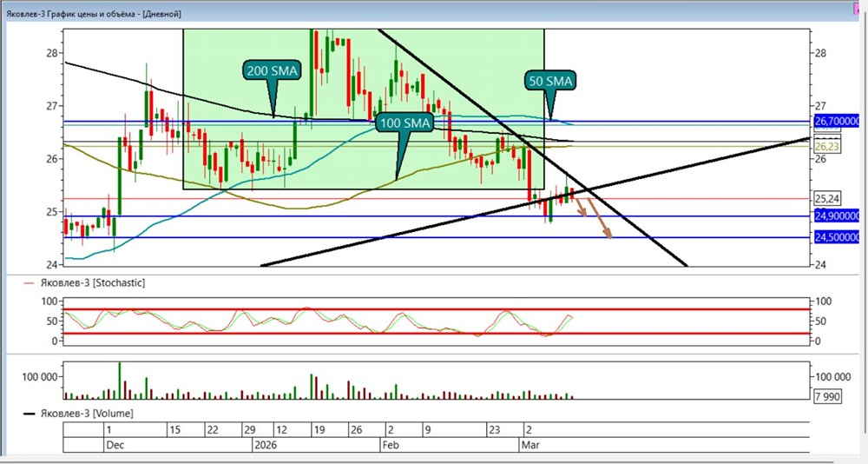The height and width of the screenshot is (464, 868).
Task: Click the 'Feb' month label on the date axis
Action: pyautogui.click(x=391, y=445)
